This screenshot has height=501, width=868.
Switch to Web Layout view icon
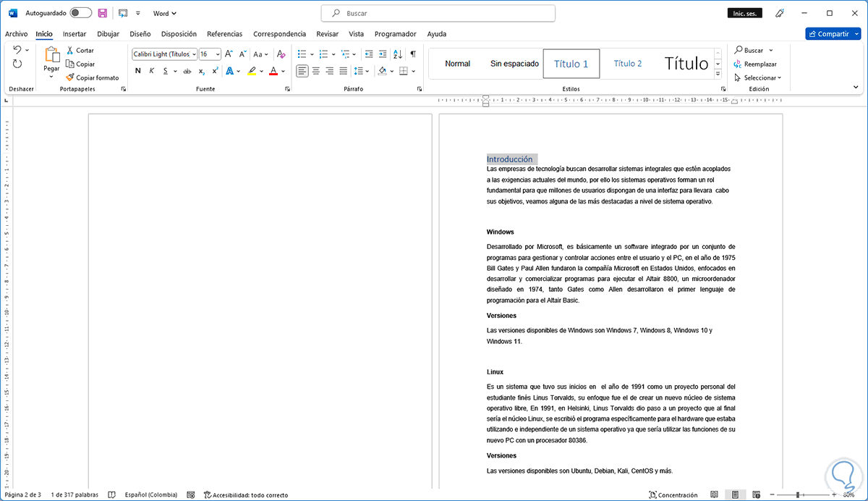coord(756,495)
